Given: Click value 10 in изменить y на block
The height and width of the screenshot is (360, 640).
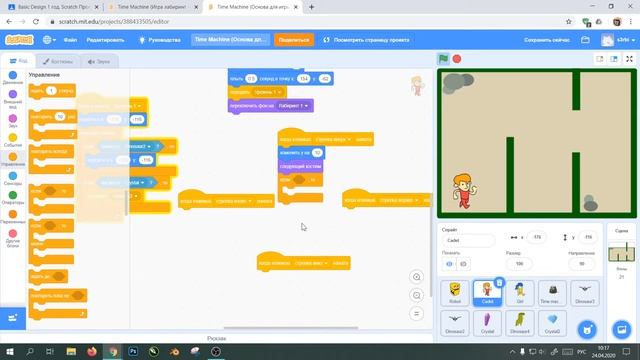Looking at the screenshot, I should pos(317,153).
